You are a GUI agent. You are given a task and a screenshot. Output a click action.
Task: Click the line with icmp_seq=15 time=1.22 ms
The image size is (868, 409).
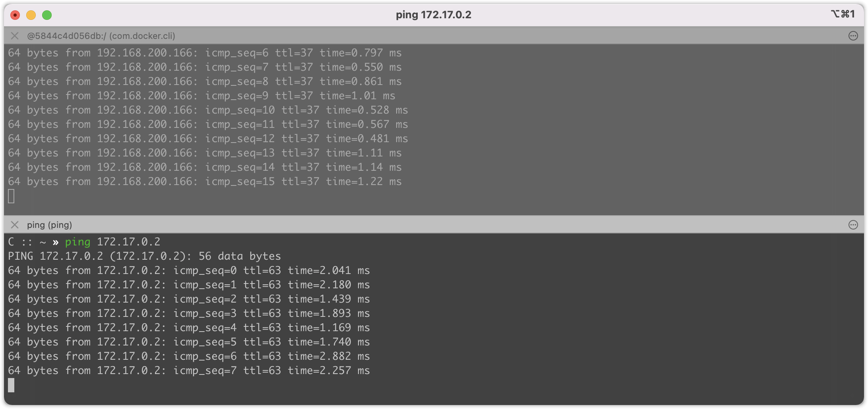tap(205, 181)
